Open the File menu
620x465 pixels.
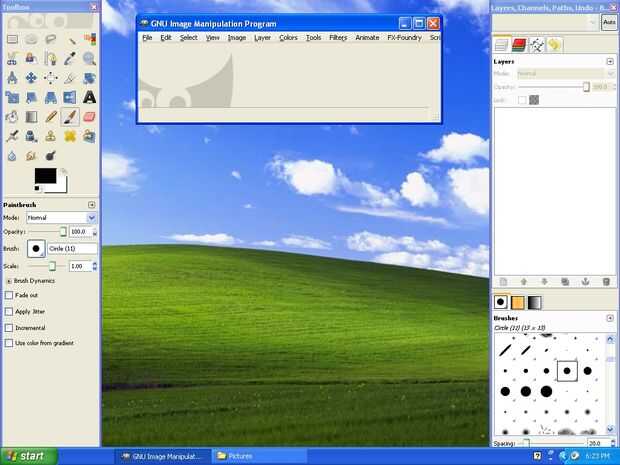click(147, 38)
